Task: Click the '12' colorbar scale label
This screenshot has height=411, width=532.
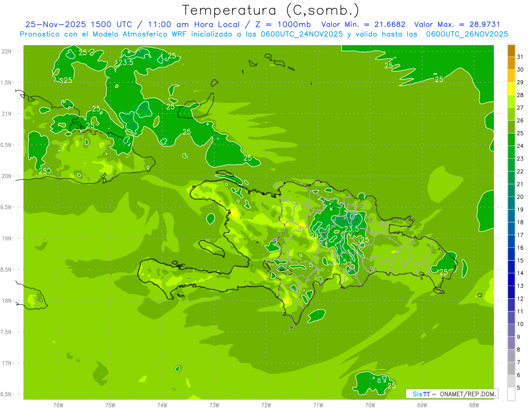Action: pyautogui.click(x=520, y=298)
